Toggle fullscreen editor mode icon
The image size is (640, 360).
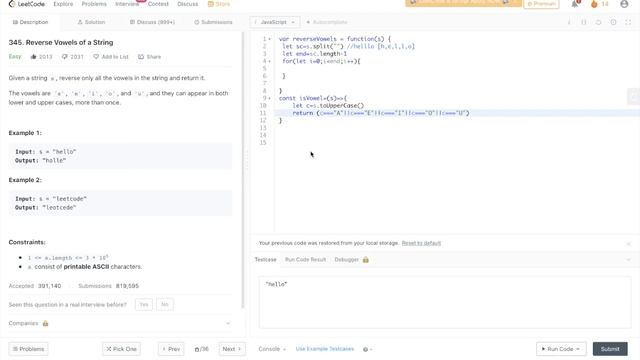click(628, 22)
